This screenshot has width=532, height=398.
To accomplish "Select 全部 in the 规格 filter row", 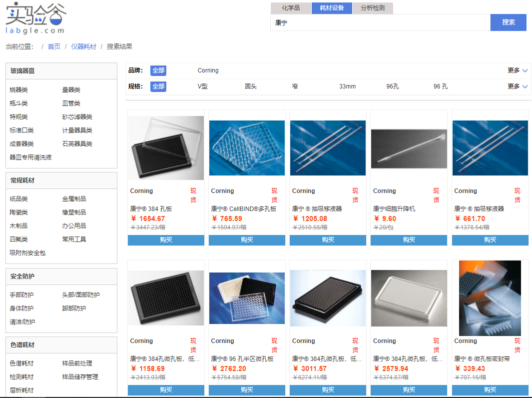I will coord(158,86).
